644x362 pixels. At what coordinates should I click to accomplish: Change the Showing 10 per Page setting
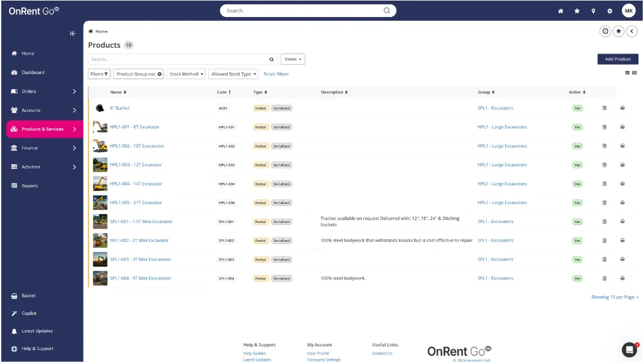(x=614, y=297)
